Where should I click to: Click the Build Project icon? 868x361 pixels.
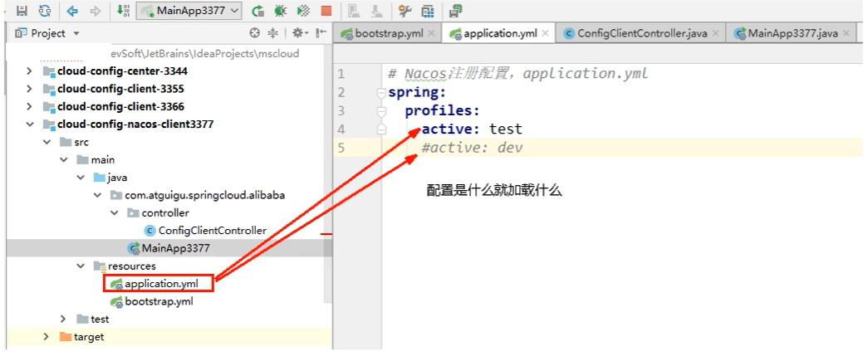point(124,10)
